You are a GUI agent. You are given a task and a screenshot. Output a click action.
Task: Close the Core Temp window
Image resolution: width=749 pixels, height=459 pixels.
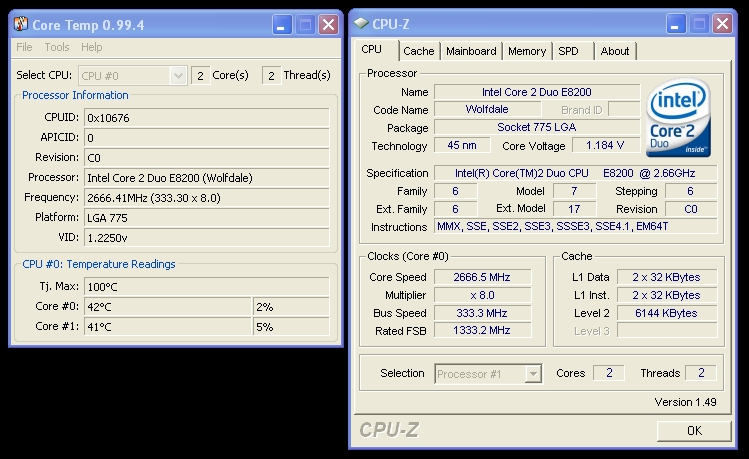coord(328,24)
